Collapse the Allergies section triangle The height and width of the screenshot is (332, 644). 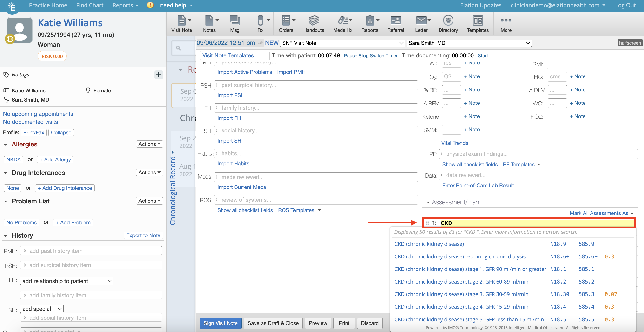click(6, 145)
